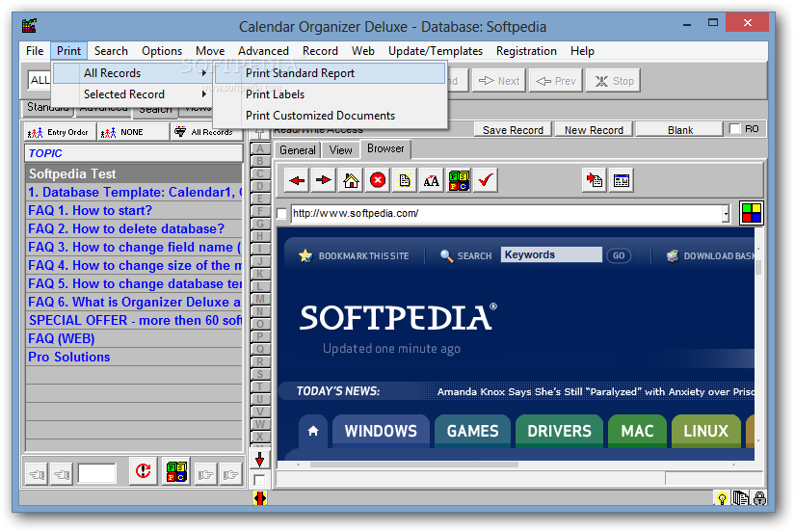Click the red down arrow below alphabet strip
Viewport: 795px width, 532px height.
(x=259, y=460)
